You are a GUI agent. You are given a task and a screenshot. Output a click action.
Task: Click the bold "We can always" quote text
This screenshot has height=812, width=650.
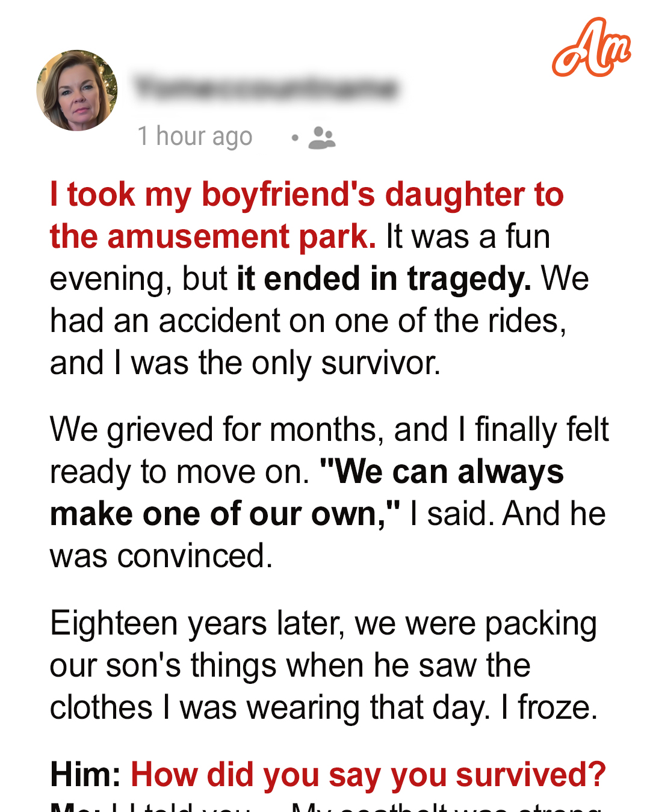pyautogui.click(x=442, y=472)
